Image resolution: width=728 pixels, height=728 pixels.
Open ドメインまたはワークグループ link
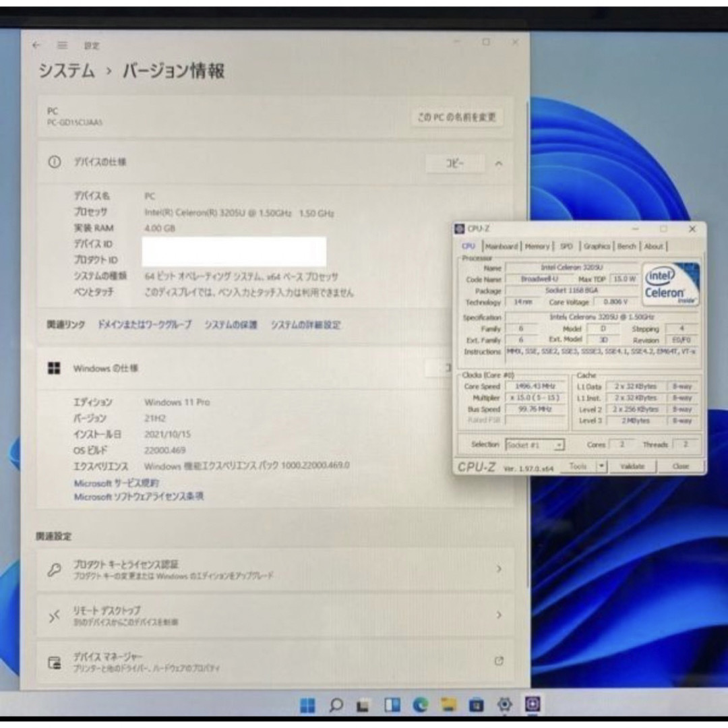(144, 325)
